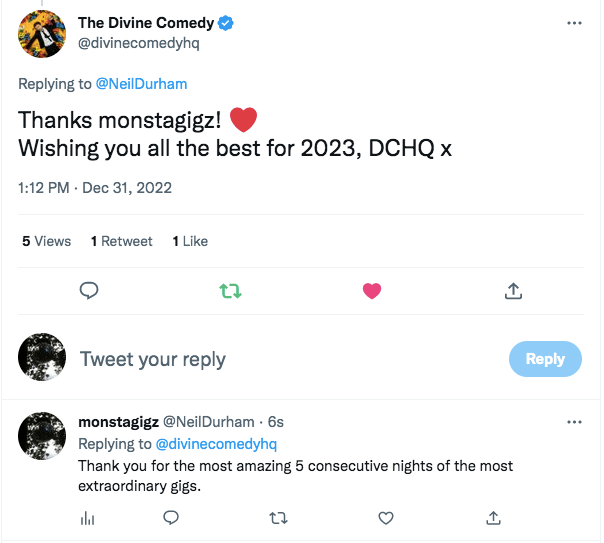604x543 pixels.
Task: Click the tweet timestamp 1:12 PM Dec 31, 2022
Action: (95, 188)
